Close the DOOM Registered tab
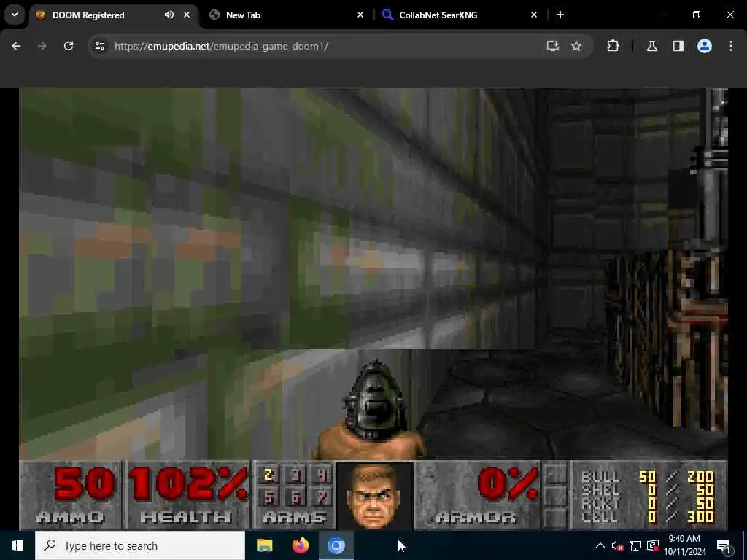Viewport: 747px width, 560px height. pyautogui.click(x=187, y=15)
